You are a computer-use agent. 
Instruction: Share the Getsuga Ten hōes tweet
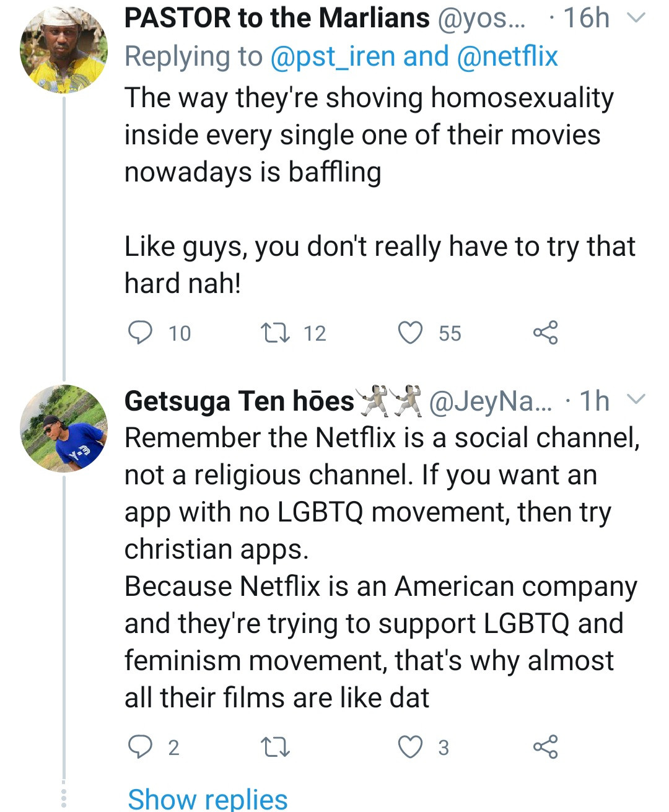point(545,747)
